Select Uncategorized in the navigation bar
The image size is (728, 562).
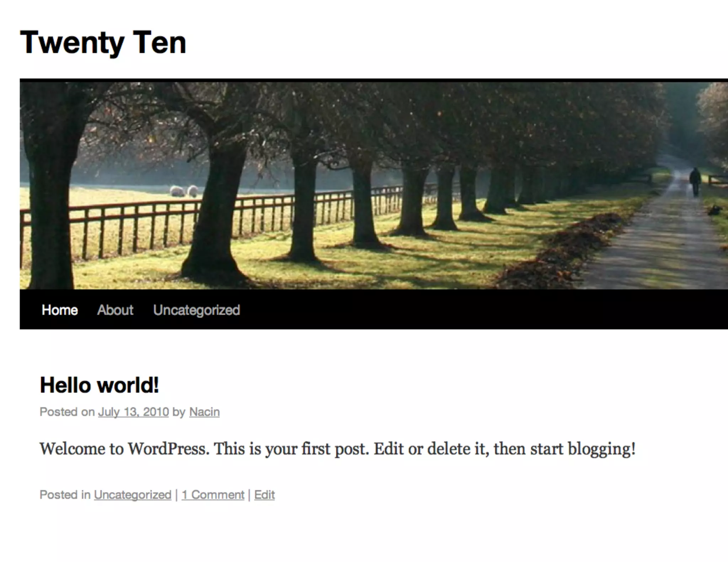(197, 310)
